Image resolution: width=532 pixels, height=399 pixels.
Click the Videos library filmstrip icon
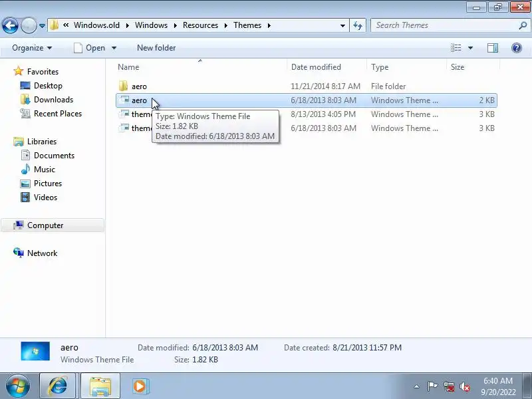[25, 197]
